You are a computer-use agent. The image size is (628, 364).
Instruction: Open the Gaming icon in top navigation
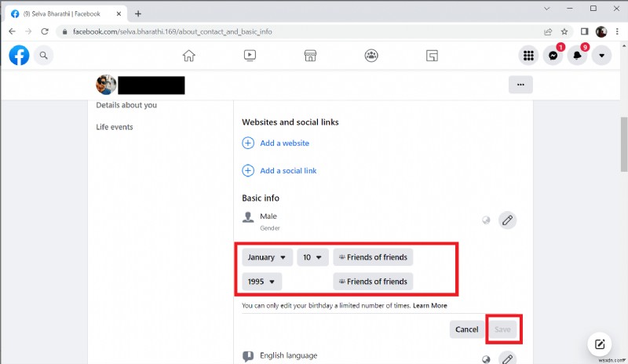(x=432, y=55)
